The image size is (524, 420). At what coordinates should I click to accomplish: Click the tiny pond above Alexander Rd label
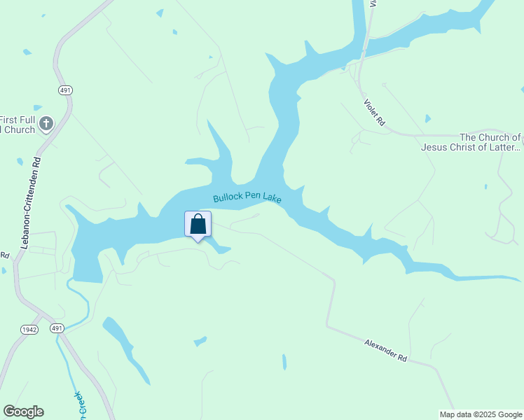click(284, 362)
